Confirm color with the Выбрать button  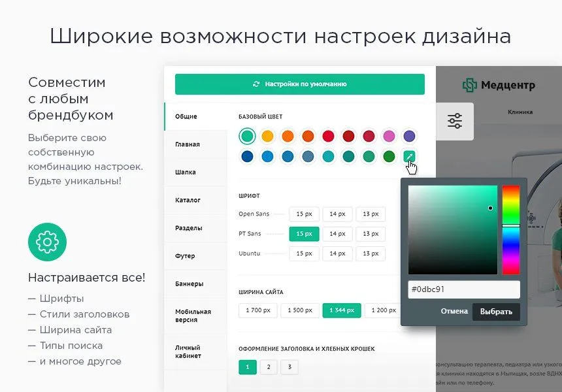496,312
